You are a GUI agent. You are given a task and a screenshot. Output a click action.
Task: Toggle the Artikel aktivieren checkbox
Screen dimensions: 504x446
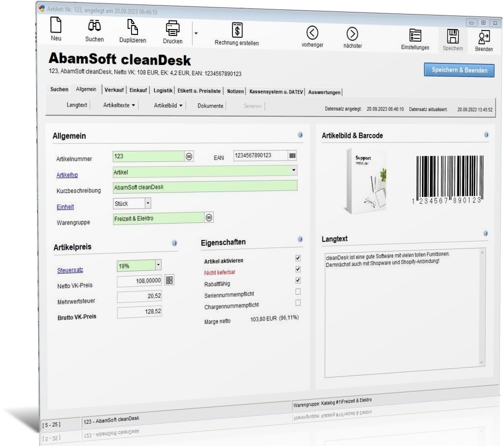[298, 258]
